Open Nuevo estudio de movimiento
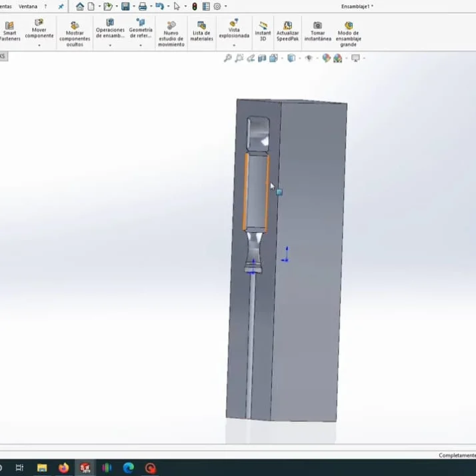This screenshot has height=476, width=476. click(x=171, y=33)
